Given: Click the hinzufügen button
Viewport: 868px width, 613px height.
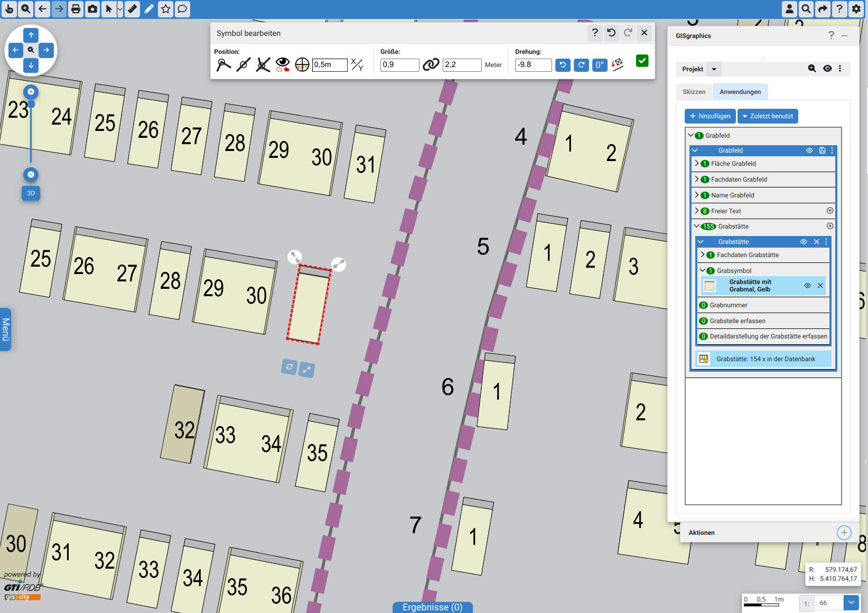Looking at the screenshot, I should 710,116.
